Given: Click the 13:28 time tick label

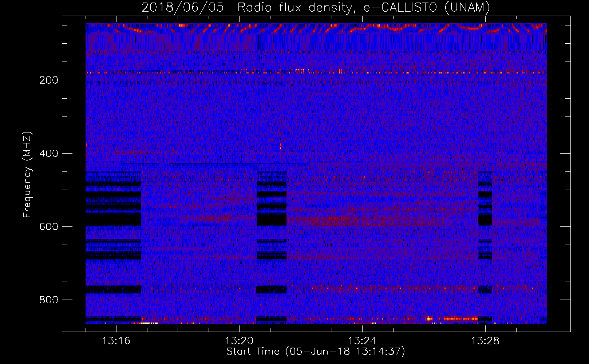Looking at the screenshot, I should (x=485, y=341).
